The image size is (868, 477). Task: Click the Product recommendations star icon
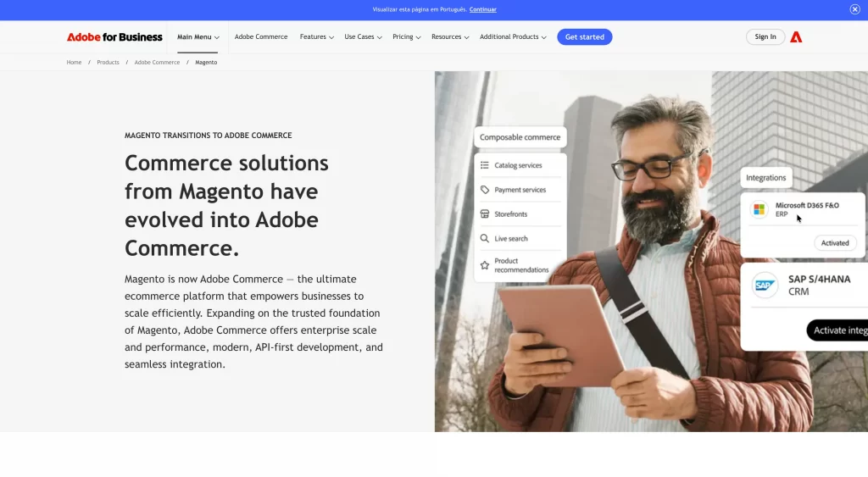[484, 266]
